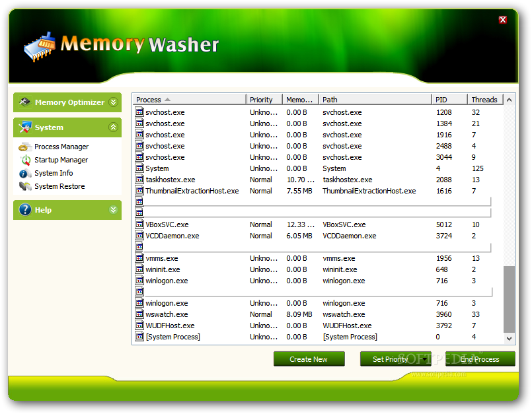Open Process Manager
The width and height of the screenshot is (532, 414).
pos(61,147)
